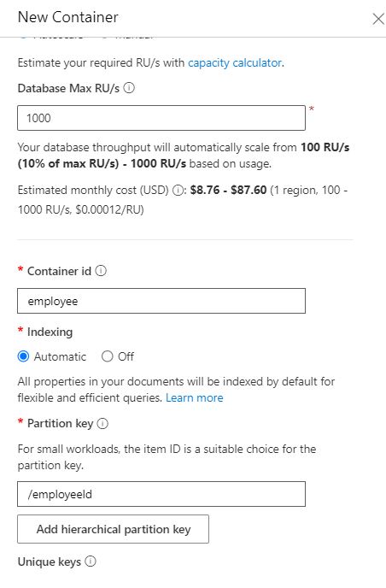The height and width of the screenshot is (588, 386).
Task: Click info icon next to Estimated monthly cost
Action: coord(178,191)
